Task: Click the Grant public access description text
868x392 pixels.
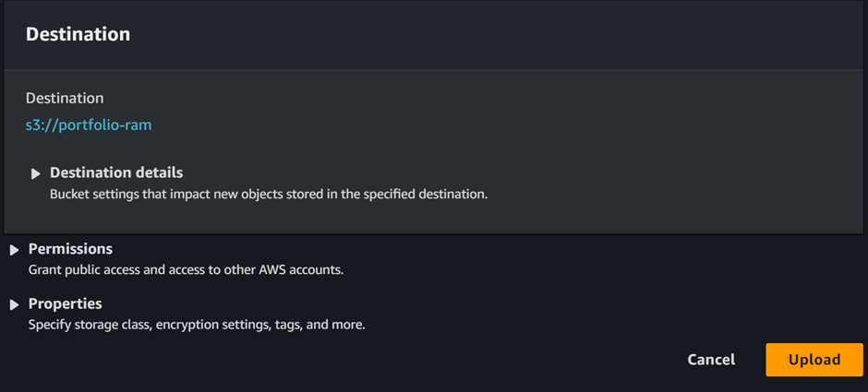Action: point(186,271)
